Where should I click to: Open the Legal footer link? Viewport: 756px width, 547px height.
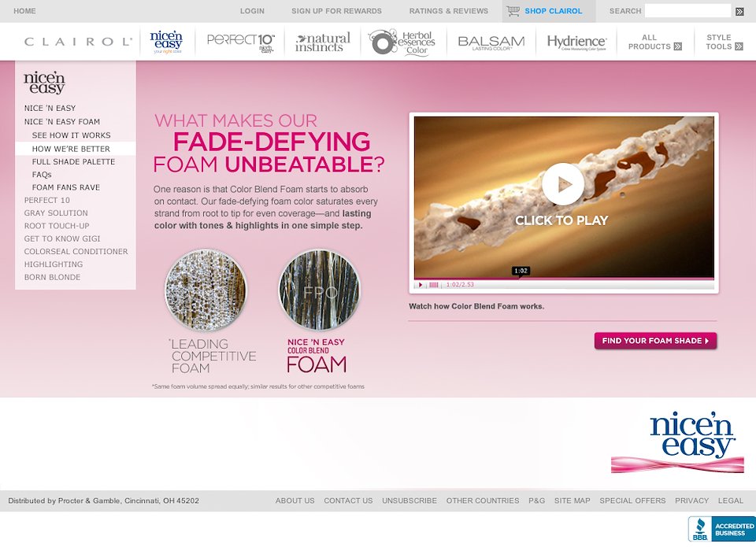(x=731, y=501)
